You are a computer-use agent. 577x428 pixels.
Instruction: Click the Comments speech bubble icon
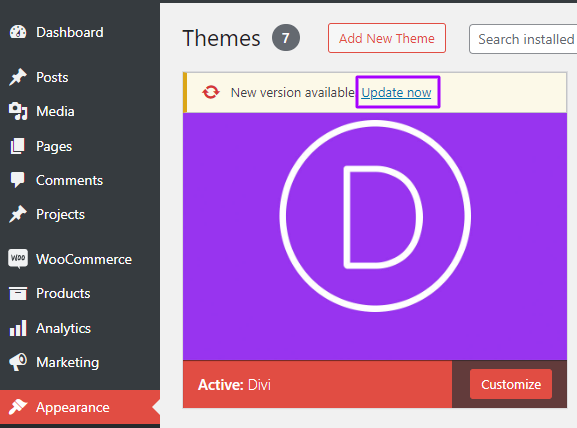pyautogui.click(x=18, y=180)
